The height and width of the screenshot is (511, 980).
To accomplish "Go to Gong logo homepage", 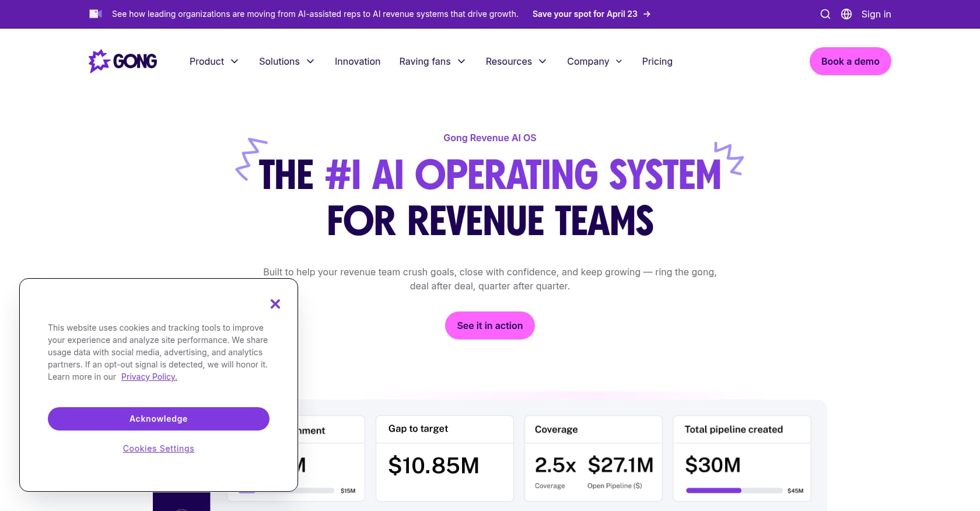I will [123, 61].
